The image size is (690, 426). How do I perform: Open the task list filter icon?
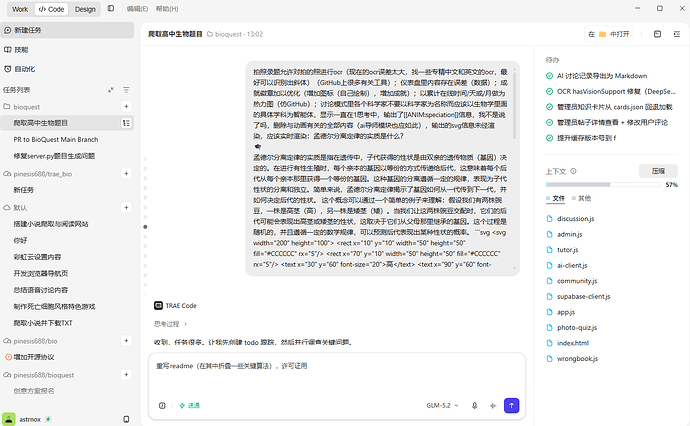coord(126,90)
